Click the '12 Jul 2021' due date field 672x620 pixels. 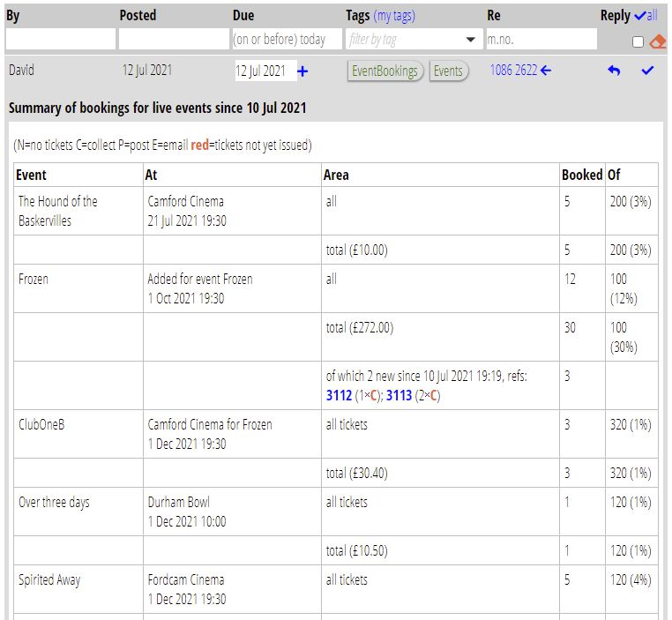(x=265, y=71)
